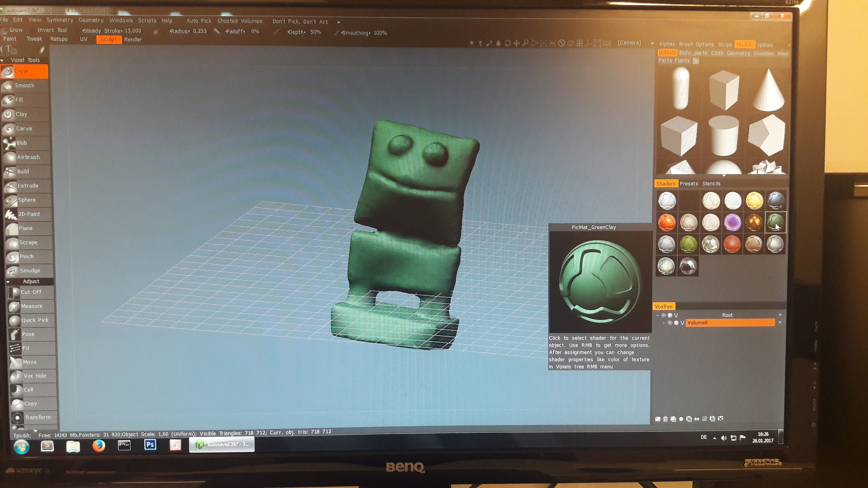Select the Carve sculpting tool
868x488 pixels.
click(x=24, y=129)
